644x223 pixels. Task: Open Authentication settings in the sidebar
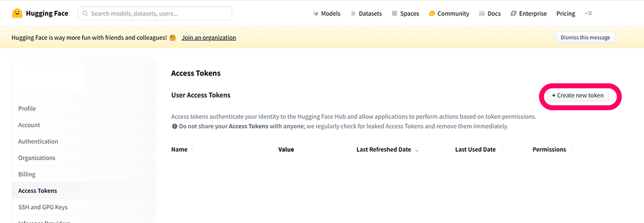click(83, 142)
